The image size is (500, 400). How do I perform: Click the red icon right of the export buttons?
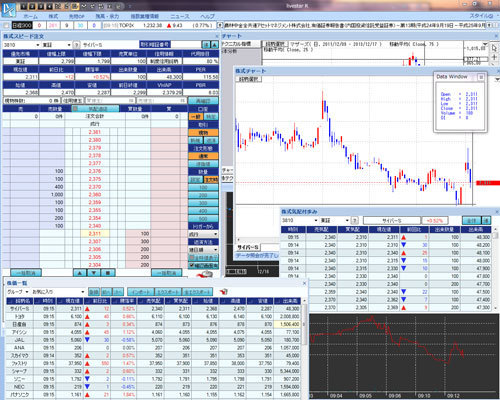click(223, 292)
